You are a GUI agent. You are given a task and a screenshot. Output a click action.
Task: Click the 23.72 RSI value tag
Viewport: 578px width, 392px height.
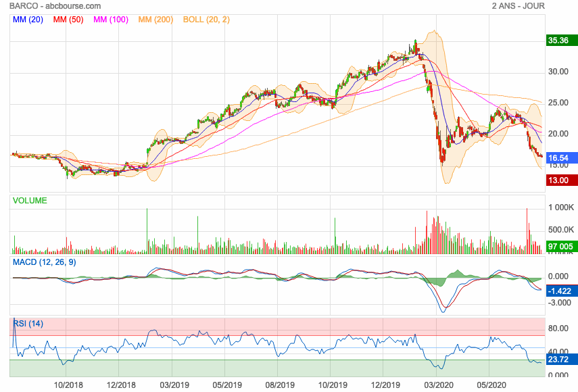click(x=562, y=360)
